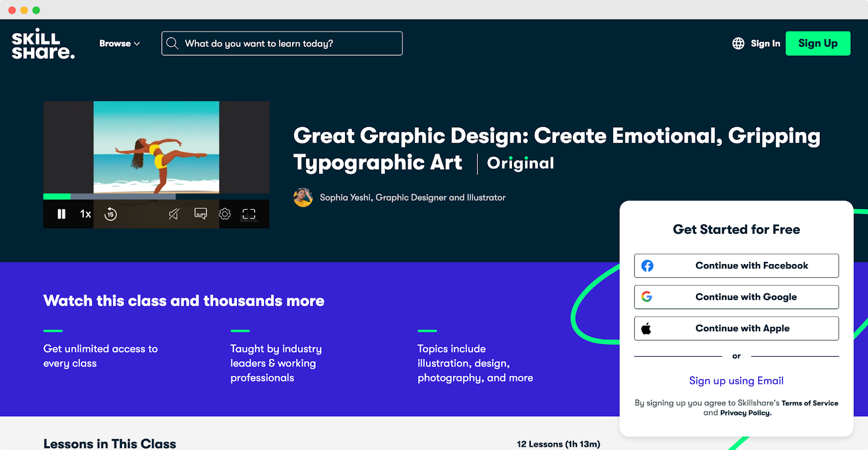The image size is (868, 450).
Task: Focus the 'What do you want to learn today?' search field
Action: 282,43
